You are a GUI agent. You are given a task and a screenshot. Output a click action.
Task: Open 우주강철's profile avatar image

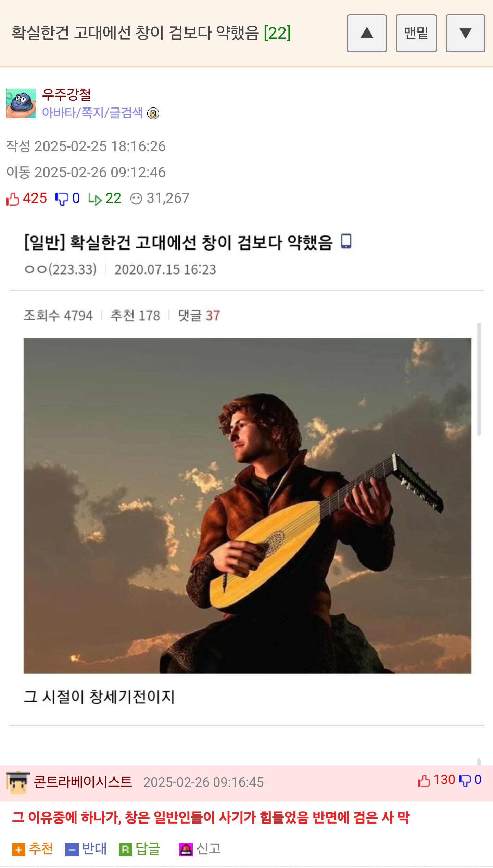coord(21,103)
